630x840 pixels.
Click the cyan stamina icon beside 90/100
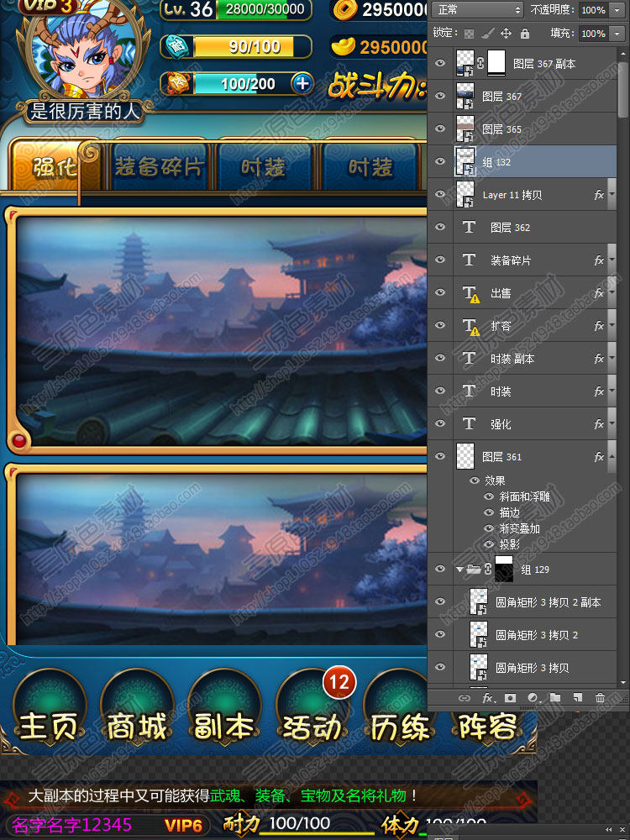[176, 46]
